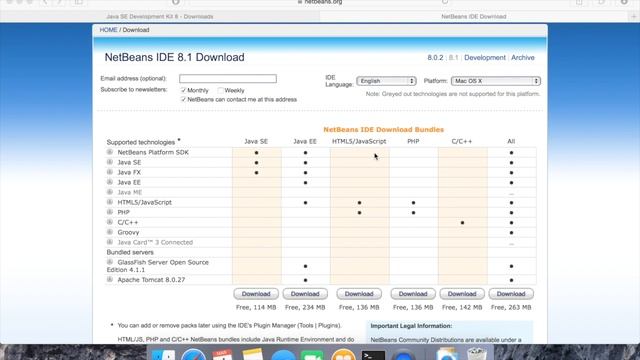
Task: Open green FaceTime icon in Dock
Action: tap(312, 354)
